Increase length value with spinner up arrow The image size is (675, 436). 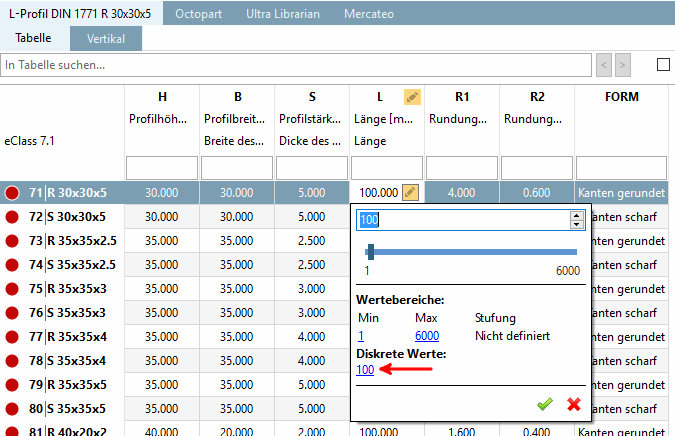576,215
